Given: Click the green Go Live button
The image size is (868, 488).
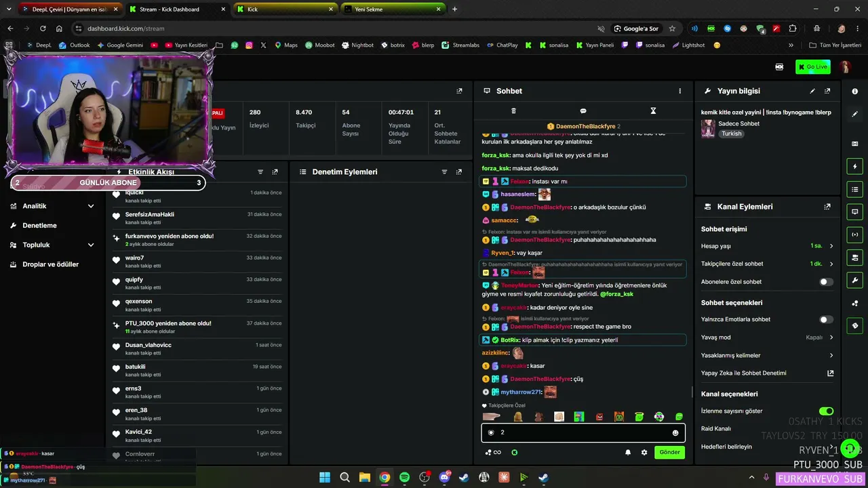Looking at the screenshot, I should [813, 67].
